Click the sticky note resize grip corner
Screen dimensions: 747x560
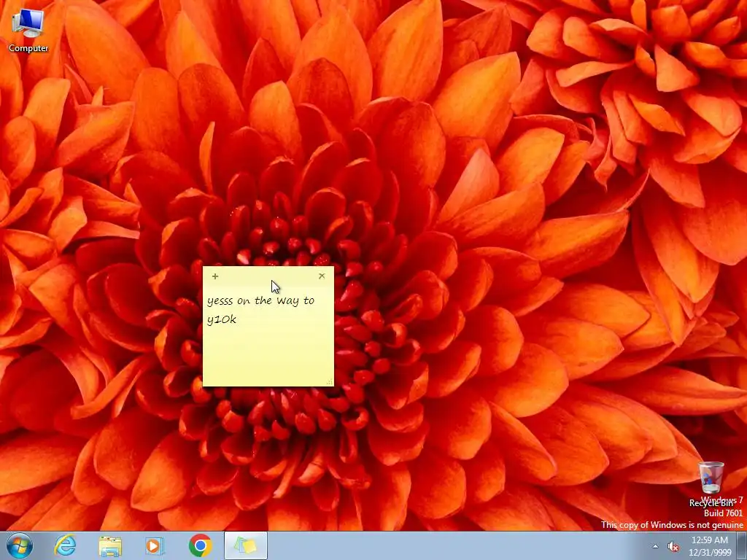tap(330, 382)
